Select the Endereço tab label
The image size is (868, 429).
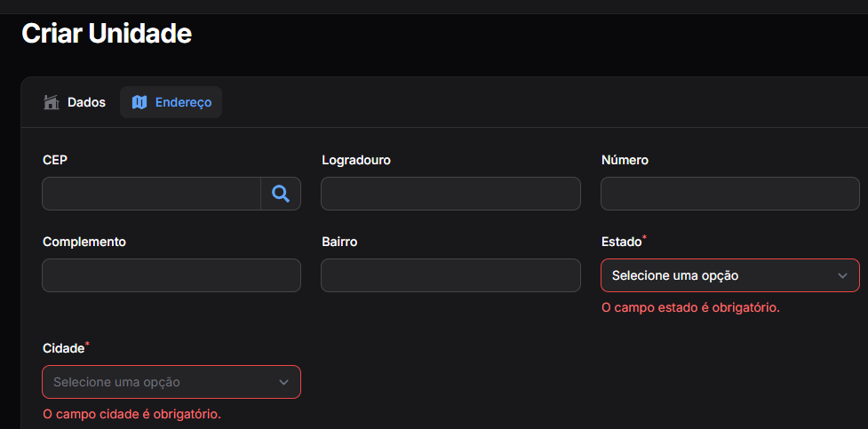tap(183, 102)
